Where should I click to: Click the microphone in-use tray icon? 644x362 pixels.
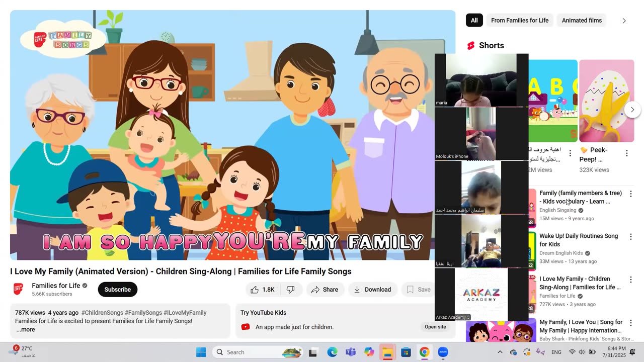[540, 352]
